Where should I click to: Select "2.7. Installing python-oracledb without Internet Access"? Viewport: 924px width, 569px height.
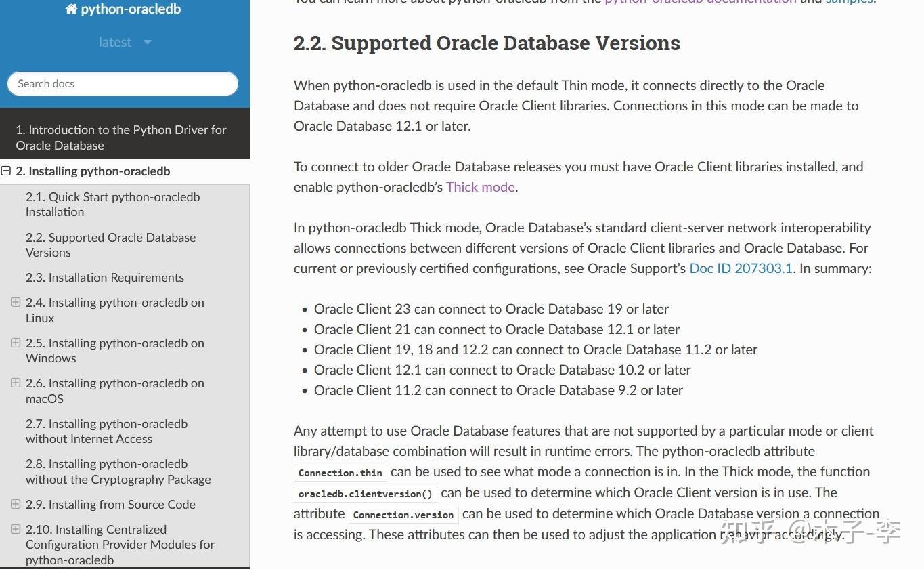[106, 431]
